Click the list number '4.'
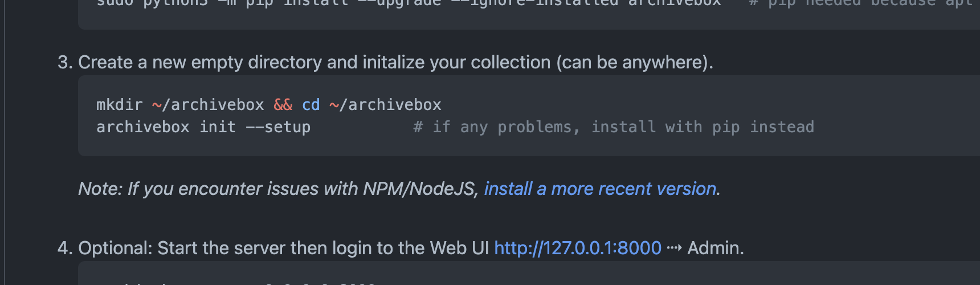The image size is (980, 285). [x=65, y=248]
